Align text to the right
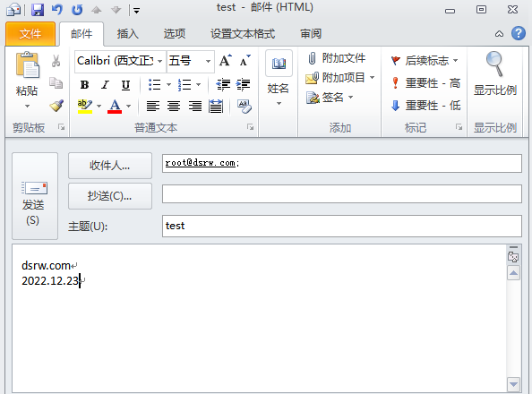 195,107
